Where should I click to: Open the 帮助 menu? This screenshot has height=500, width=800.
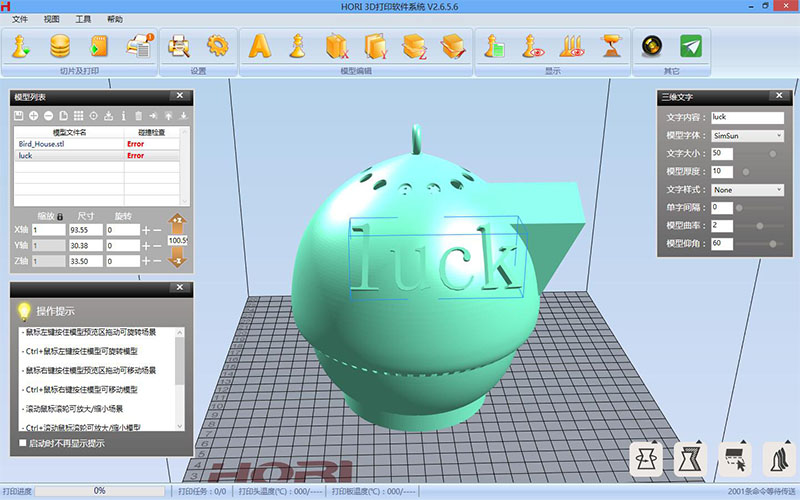coord(115,19)
